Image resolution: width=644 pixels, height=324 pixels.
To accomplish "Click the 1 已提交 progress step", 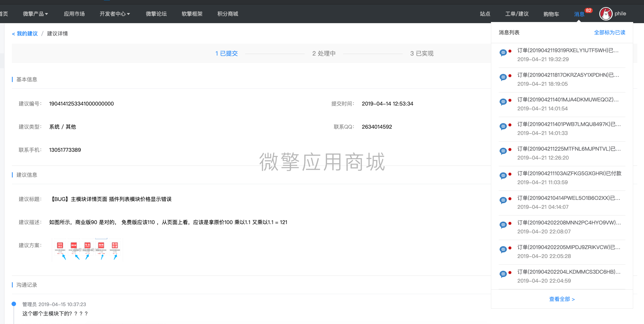I will tap(226, 53).
